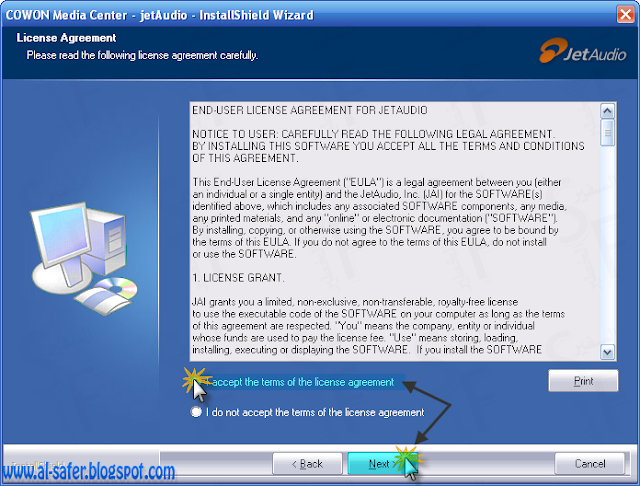Select I accept the terms radio button
Image resolution: width=640 pixels, height=486 pixels.
coord(196,382)
